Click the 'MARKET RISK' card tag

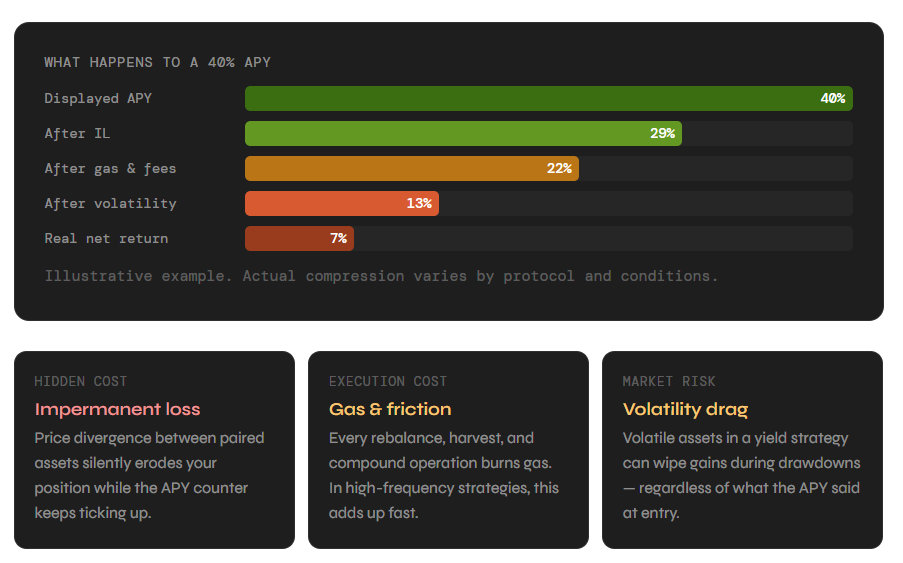(x=669, y=381)
